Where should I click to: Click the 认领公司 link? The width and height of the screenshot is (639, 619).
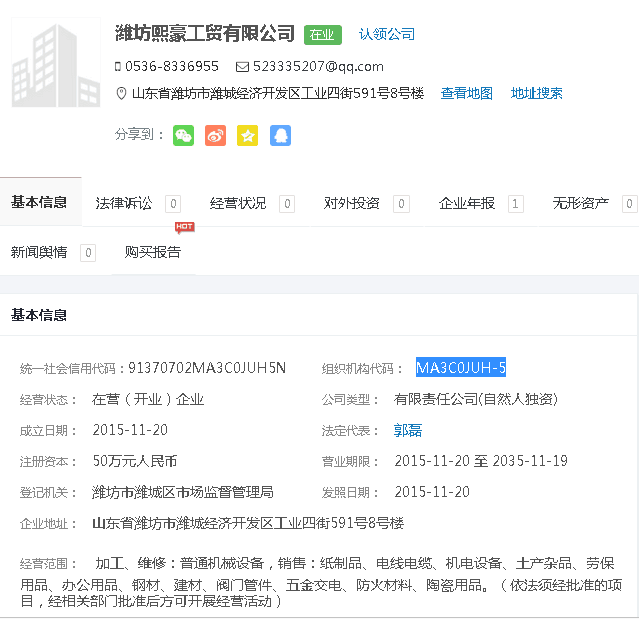coord(386,35)
